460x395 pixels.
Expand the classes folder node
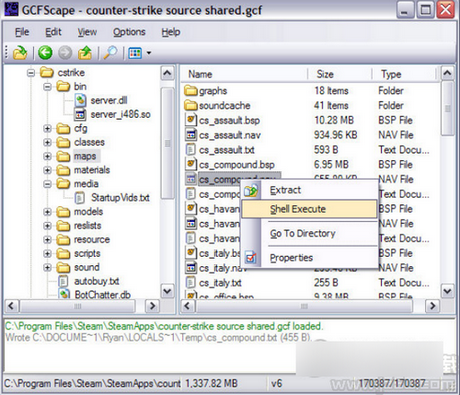tap(47, 142)
